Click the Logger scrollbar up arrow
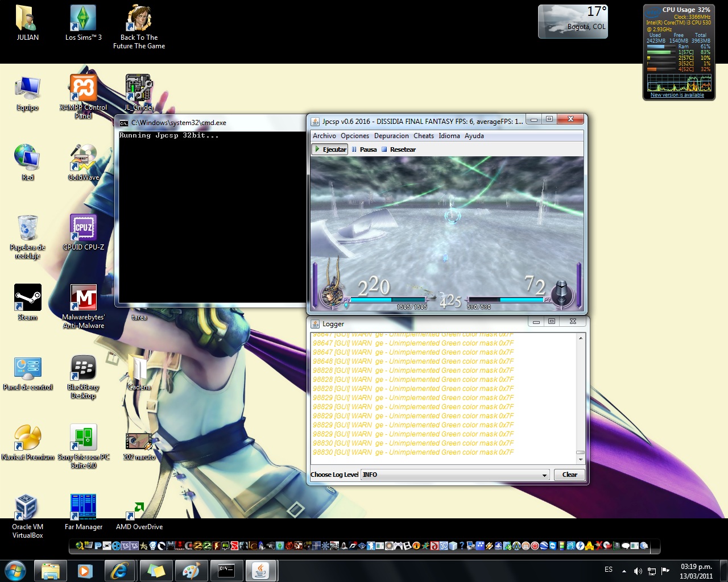The height and width of the screenshot is (582, 728). click(x=581, y=338)
